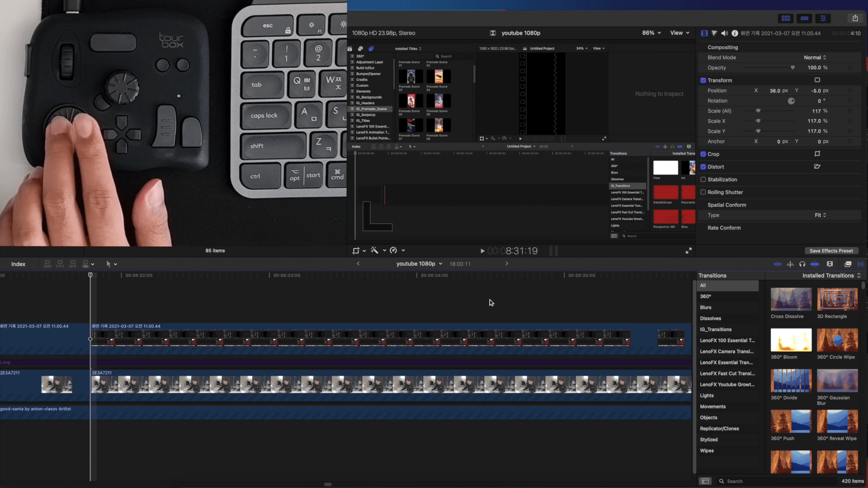Click the Opacity slider handle
The width and height of the screenshot is (868, 488).
(793, 68)
